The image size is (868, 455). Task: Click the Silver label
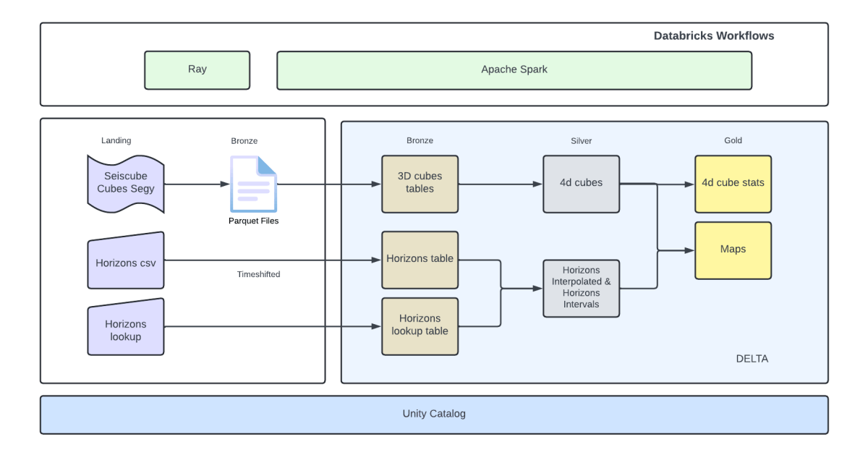tap(582, 140)
